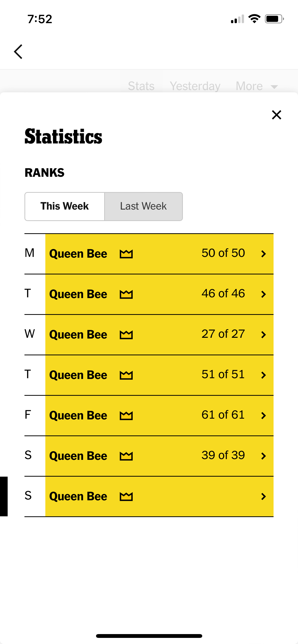
Task: Select Wednesday's yellow 27 of 27 bar
Action: tap(159, 335)
